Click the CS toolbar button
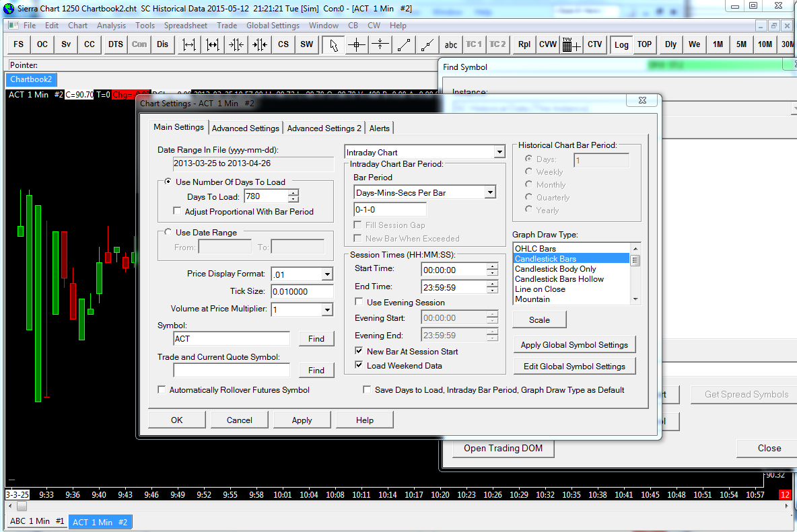Image resolution: width=797 pixels, height=532 pixels. click(x=283, y=44)
